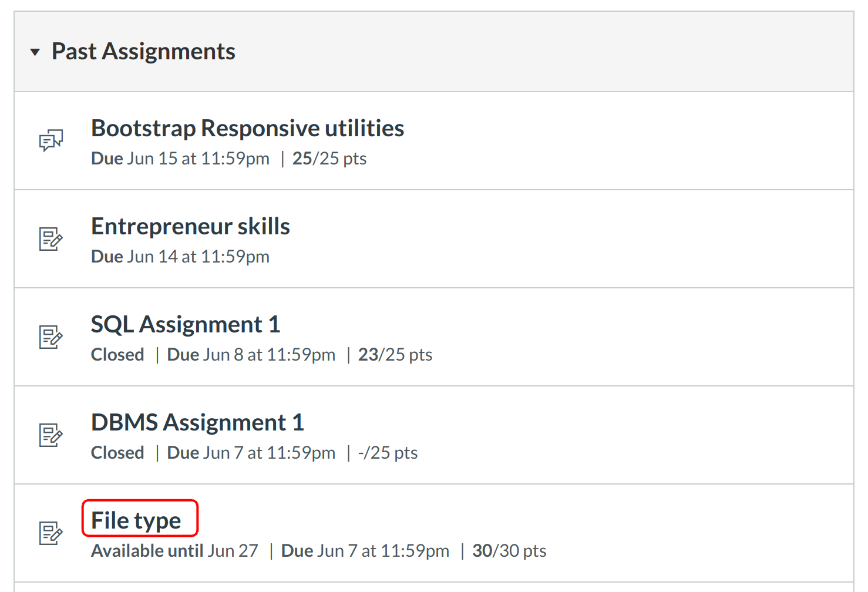Open the Entrepreneur skills assignment
This screenshot has width=868, height=592.
(x=190, y=226)
